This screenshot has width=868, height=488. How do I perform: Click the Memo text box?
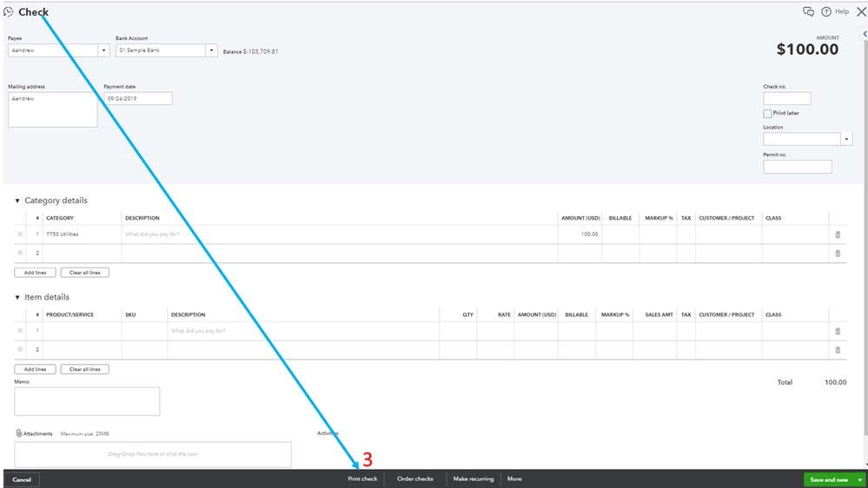(87, 401)
